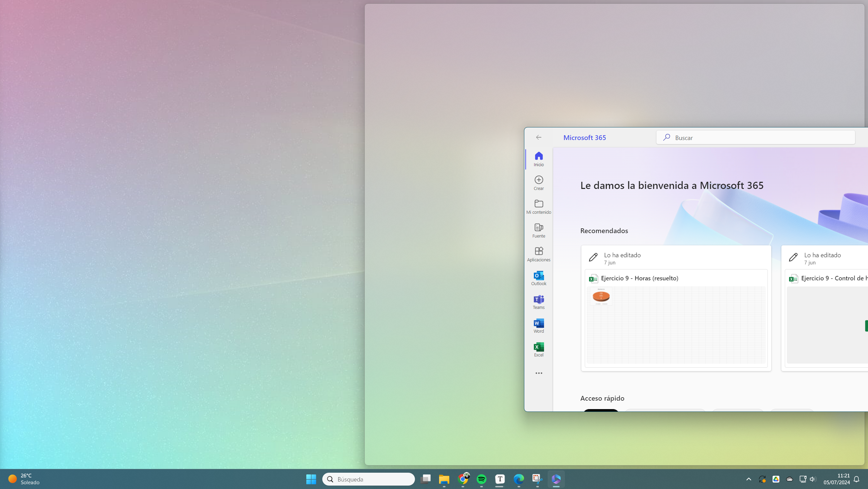This screenshot has height=489, width=868.
Task: Open Crear in the sidebar
Action: [539, 183]
